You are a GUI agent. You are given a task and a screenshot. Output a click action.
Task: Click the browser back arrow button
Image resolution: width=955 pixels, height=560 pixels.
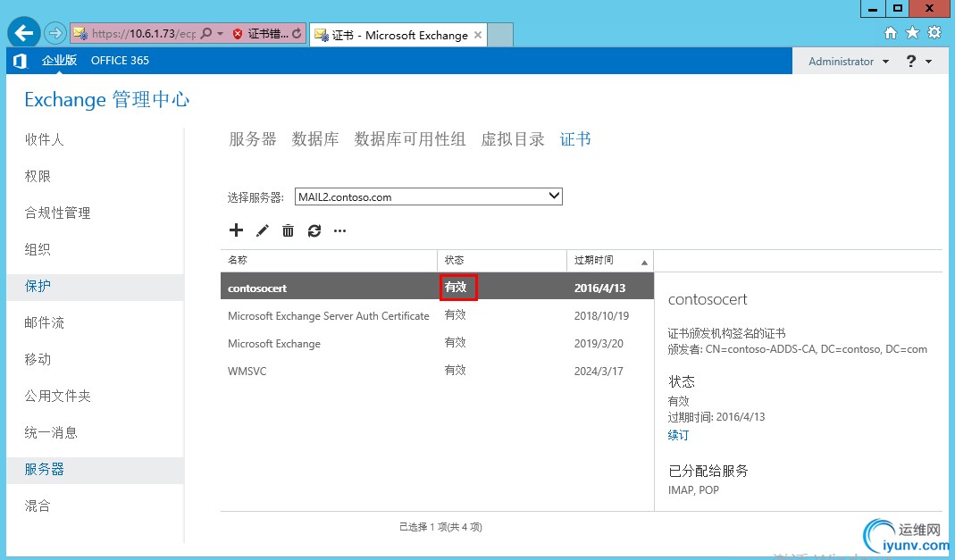[24, 33]
